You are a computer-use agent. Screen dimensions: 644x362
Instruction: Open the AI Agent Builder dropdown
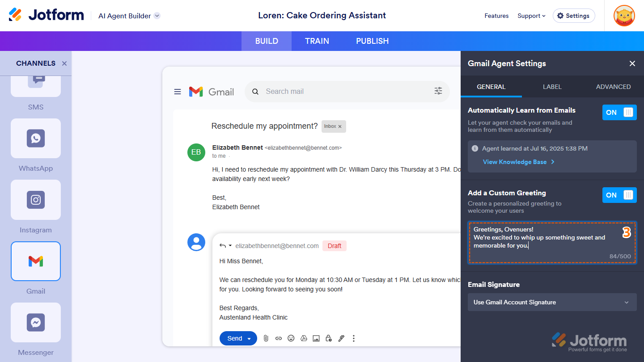click(129, 16)
